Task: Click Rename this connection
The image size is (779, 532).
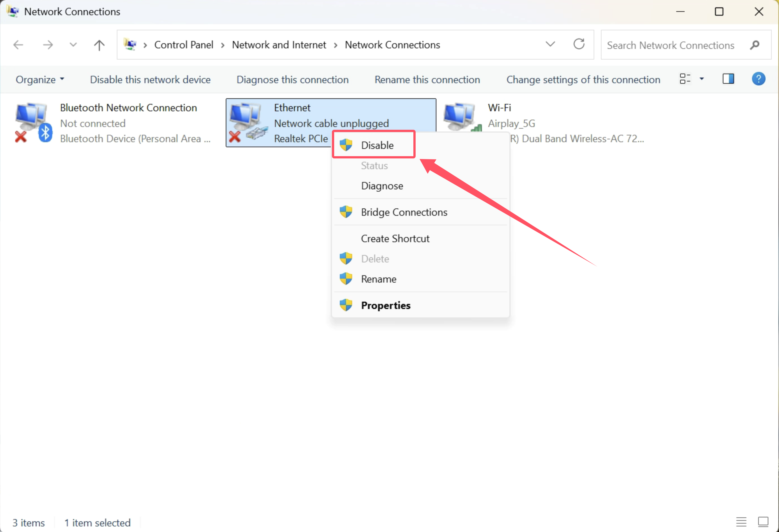Action: tap(427, 79)
